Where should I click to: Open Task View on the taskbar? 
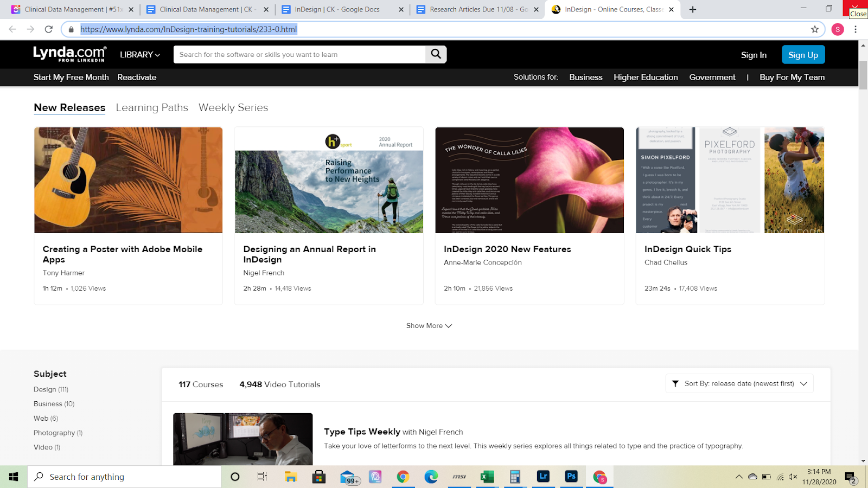click(x=262, y=477)
